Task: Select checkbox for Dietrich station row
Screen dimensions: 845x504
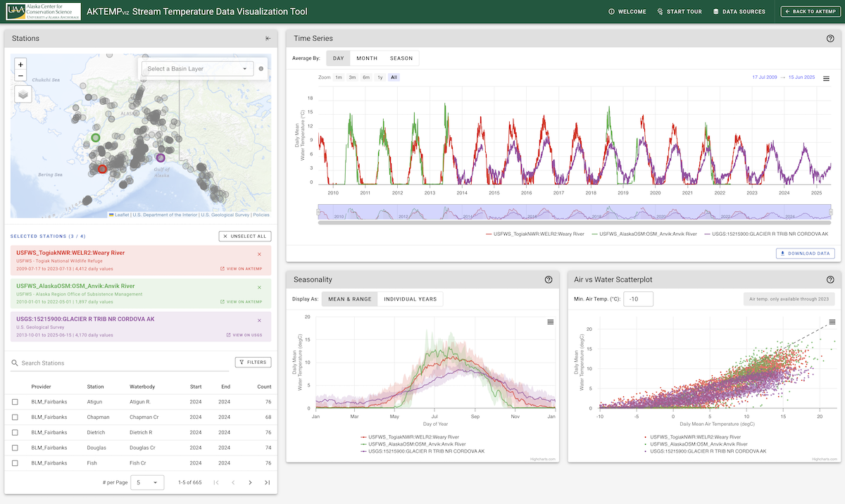Action: tap(15, 432)
